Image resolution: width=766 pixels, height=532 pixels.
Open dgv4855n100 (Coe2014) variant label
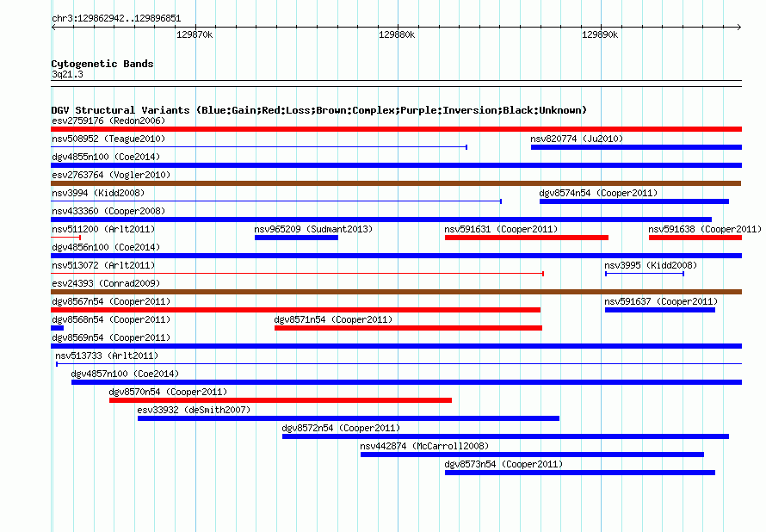point(106,157)
